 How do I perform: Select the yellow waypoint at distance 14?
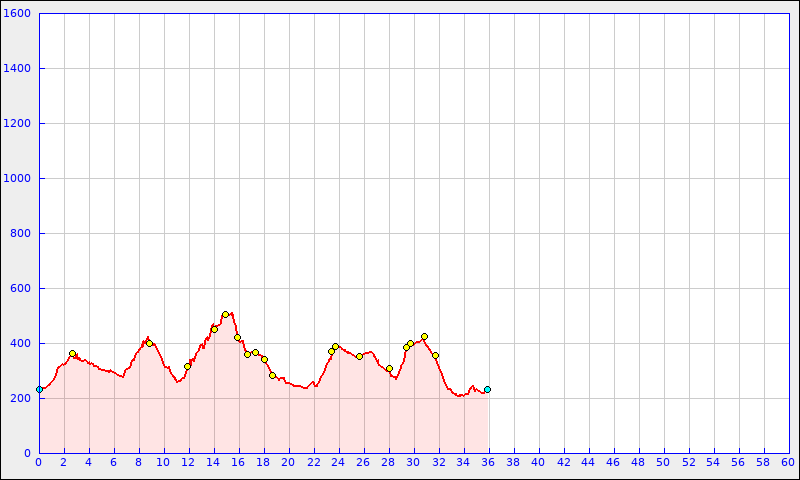pos(214,329)
